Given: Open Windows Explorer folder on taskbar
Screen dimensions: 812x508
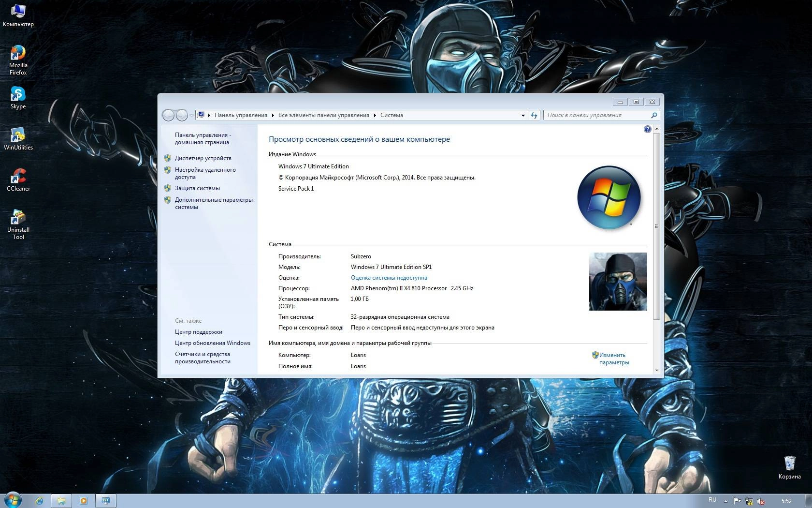Looking at the screenshot, I should [61, 501].
